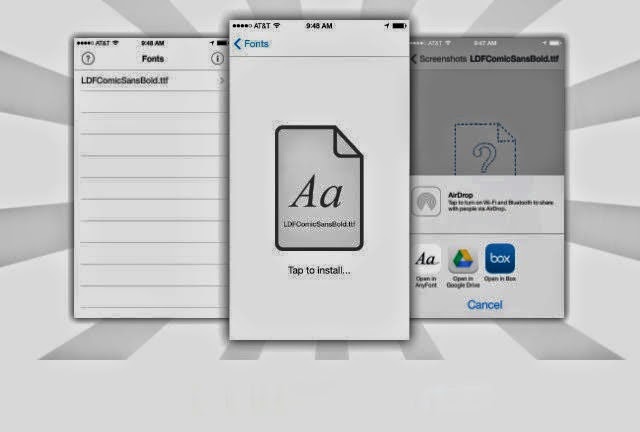640x432 pixels.
Task: Tap the location arrow icon in the center status bar
Action: [386, 26]
